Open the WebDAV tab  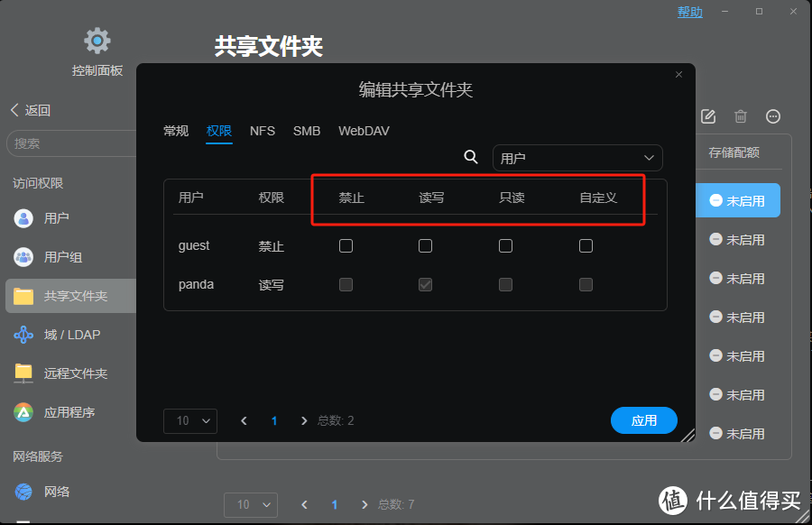coord(364,131)
